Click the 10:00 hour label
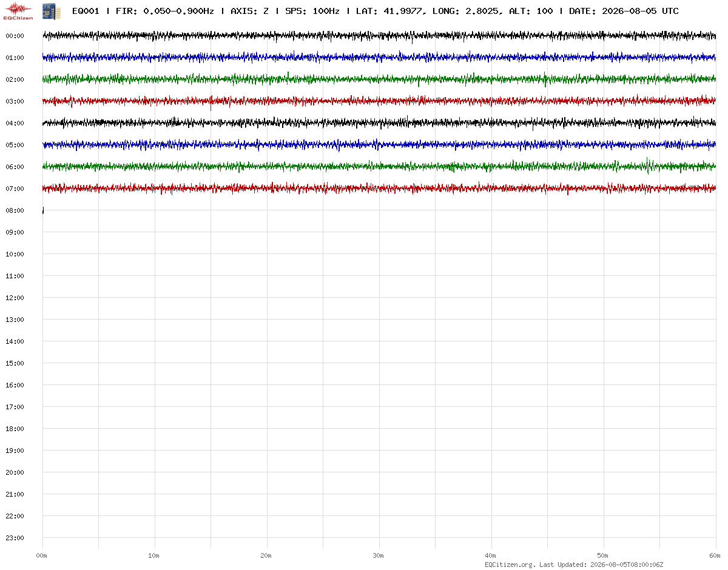 point(15,254)
